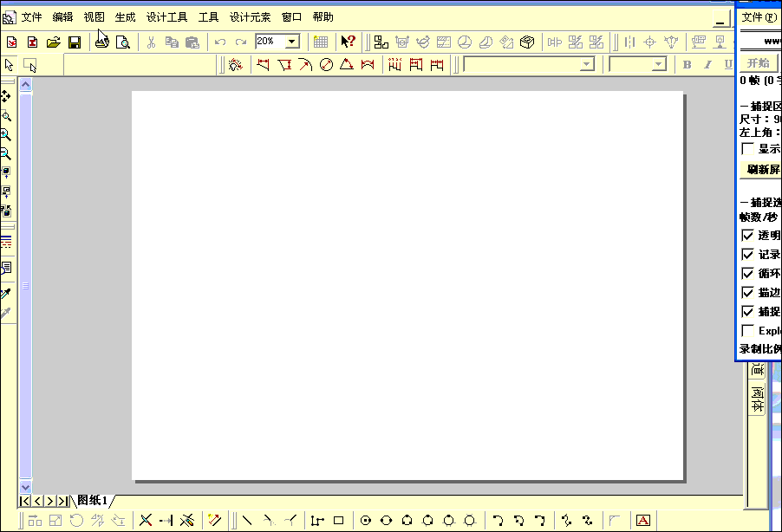782x532 pixels.
Task: Open the 编辑 menu
Action: pyautogui.click(x=62, y=17)
